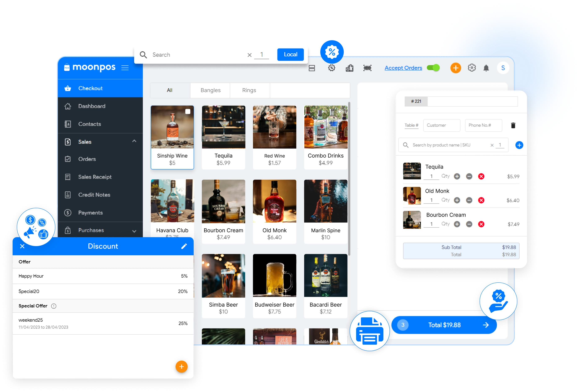Image resolution: width=580 pixels, height=392 pixels.
Task: Switch to the Bangles category tab
Action: click(210, 90)
